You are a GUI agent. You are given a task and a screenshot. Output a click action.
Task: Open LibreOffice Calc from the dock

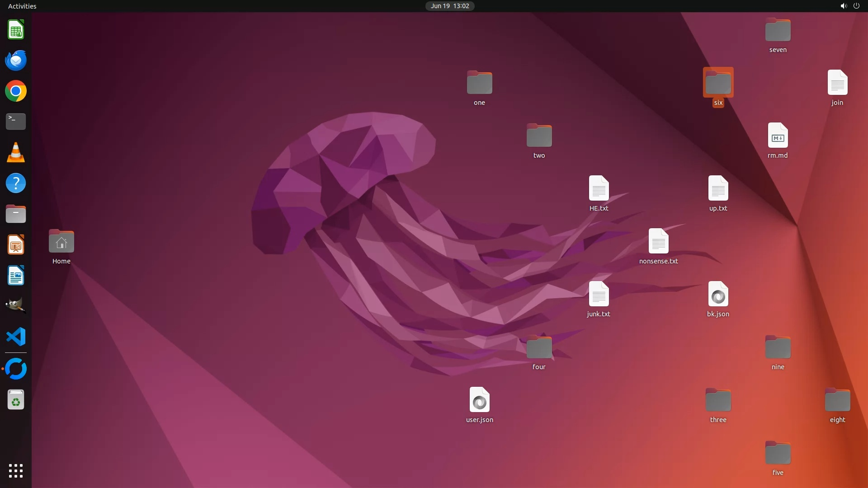pyautogui.click(x=16, y=30)
